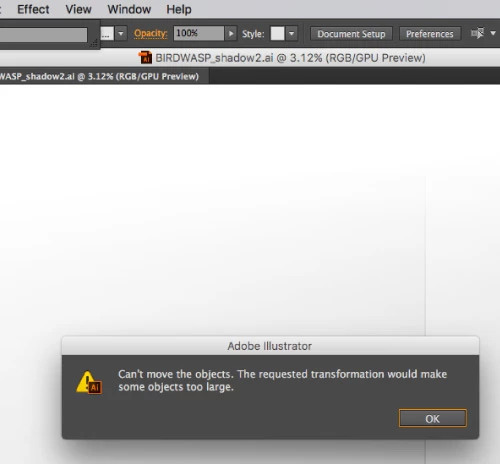Click the dotted grip below the gray field

click(x=94, y=43)
